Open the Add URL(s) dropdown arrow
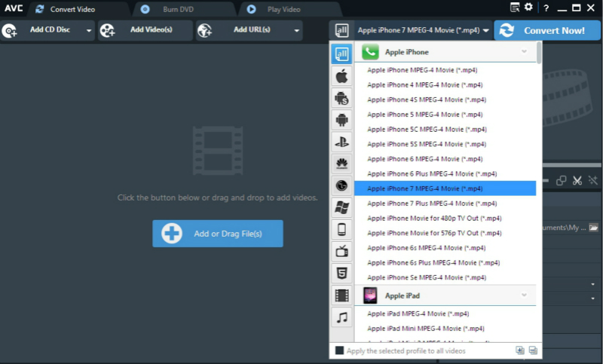This screenshot has width=603, height=364. (296, 30)
